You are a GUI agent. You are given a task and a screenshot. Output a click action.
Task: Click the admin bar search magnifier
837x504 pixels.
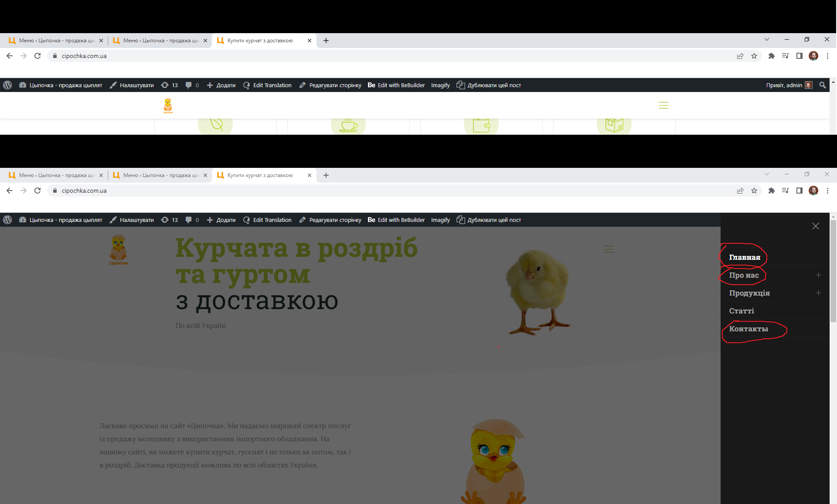pyautogui.click(x=823, y=85)
